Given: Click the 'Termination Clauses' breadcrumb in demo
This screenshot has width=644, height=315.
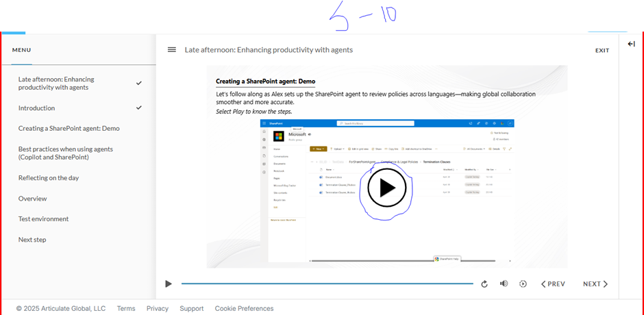Looking at the screenshot, I should coord(436,162).
